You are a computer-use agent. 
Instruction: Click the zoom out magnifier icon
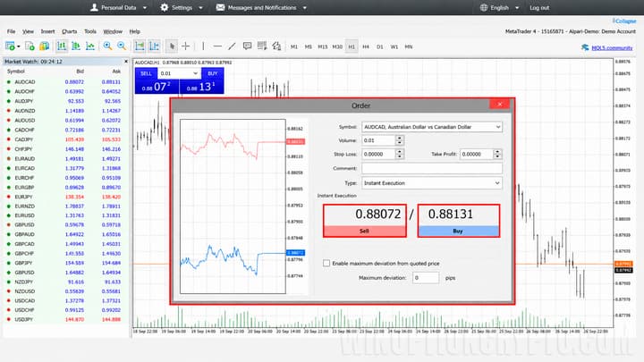pyautogui.click(x=122, y=46)
